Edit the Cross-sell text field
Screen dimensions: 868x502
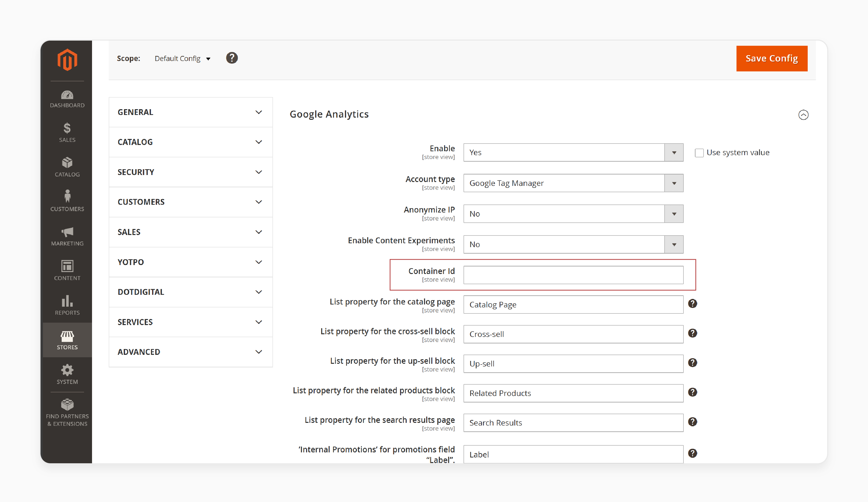(x=573, y=334)
